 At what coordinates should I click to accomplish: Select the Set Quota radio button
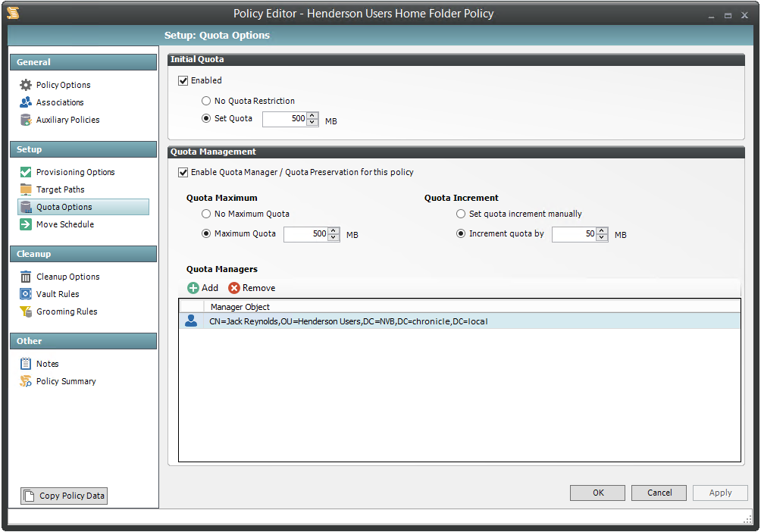coord(206,118)
